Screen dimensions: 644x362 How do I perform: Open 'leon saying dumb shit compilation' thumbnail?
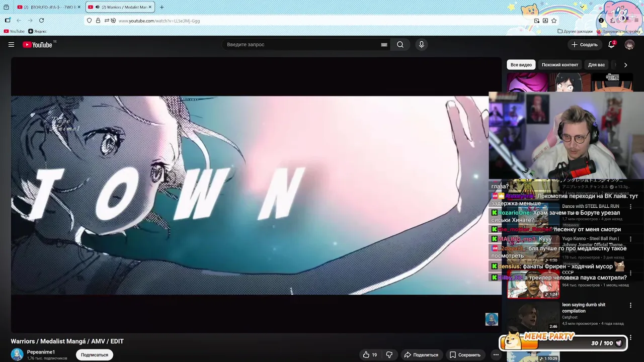point(533,316)
